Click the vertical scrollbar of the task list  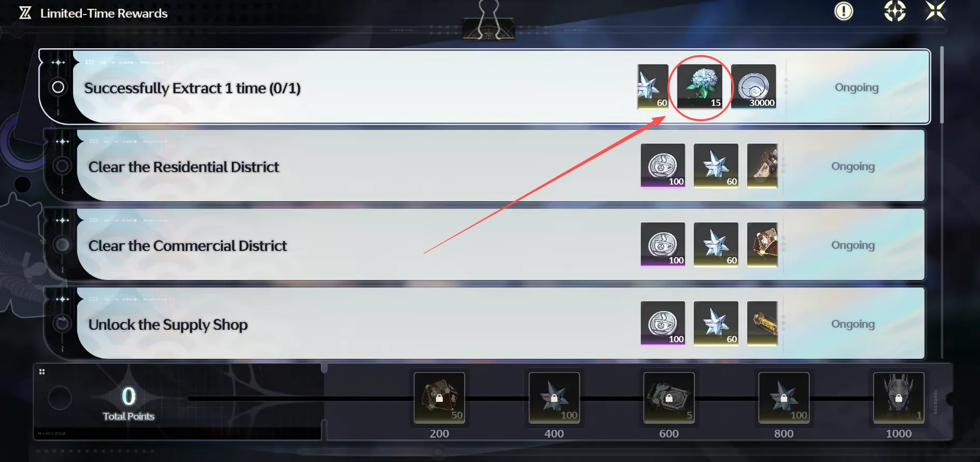coord(942,86)
